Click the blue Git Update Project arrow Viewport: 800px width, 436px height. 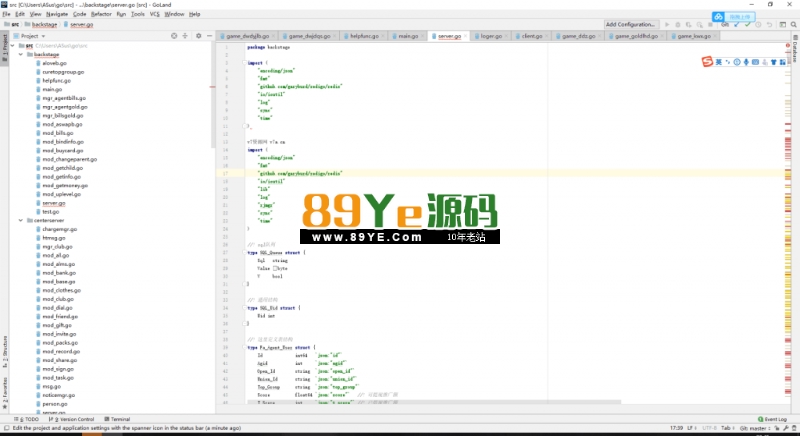point(736,24)
